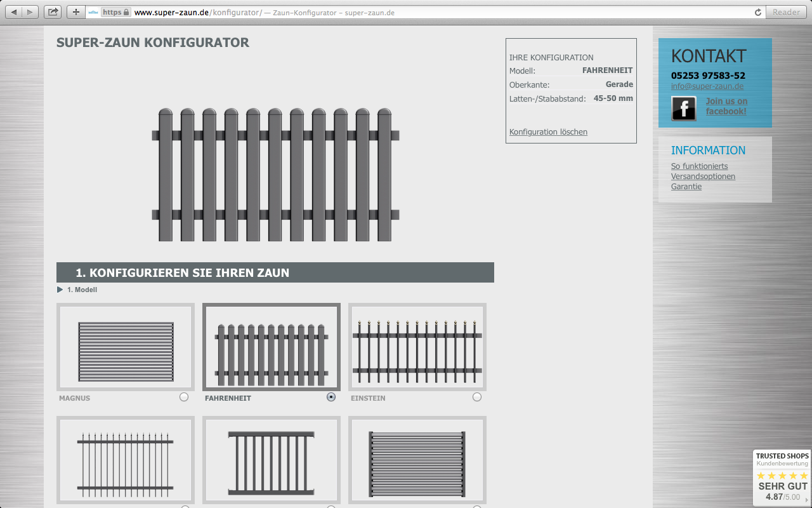The width and height of the screenshot is (812, 508).
Task: Click the Oberkante value Gerade
Action: tap(619, 84)
